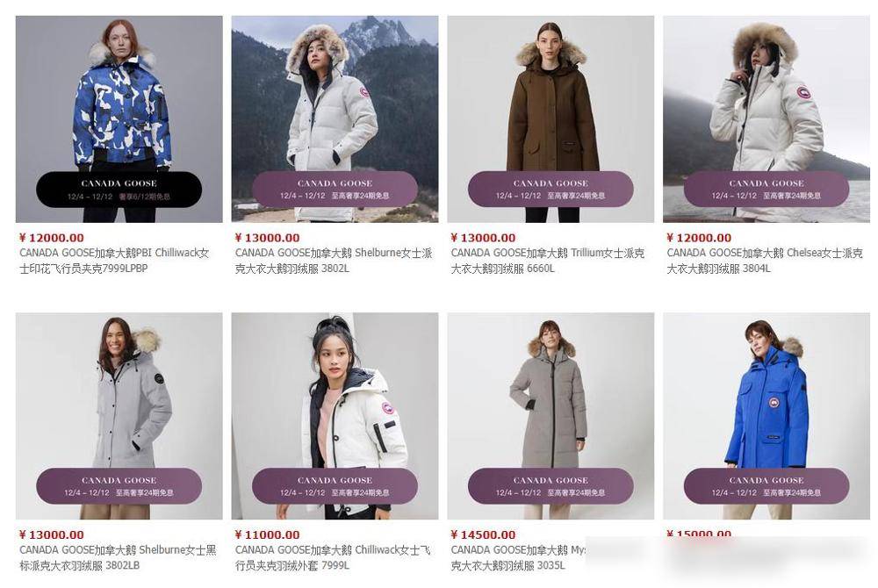This screenshot has width=878, height=588.
Task: Open the white Chilliwack bomber jacket photo
Action: point(335,416)
